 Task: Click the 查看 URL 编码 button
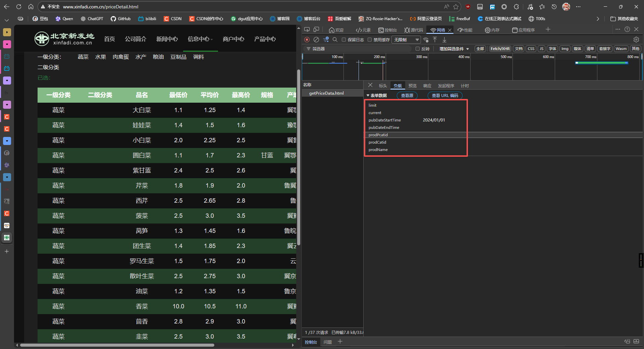coord(445,96)
